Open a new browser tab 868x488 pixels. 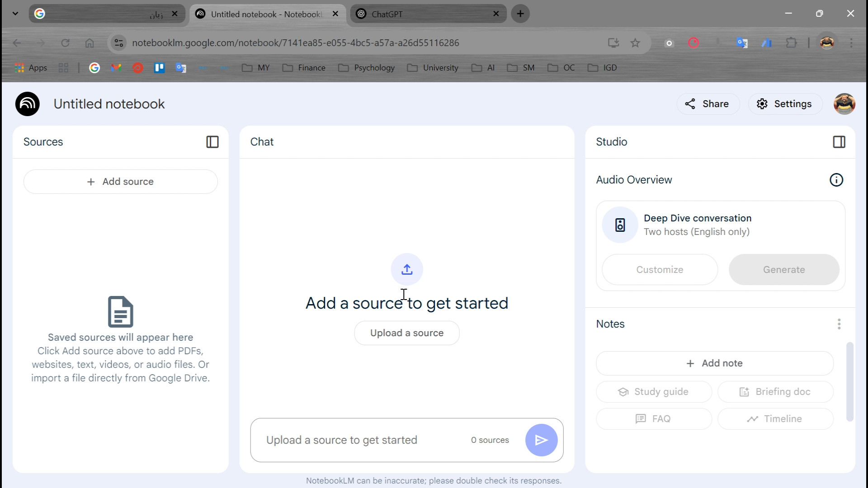(520, 14)
